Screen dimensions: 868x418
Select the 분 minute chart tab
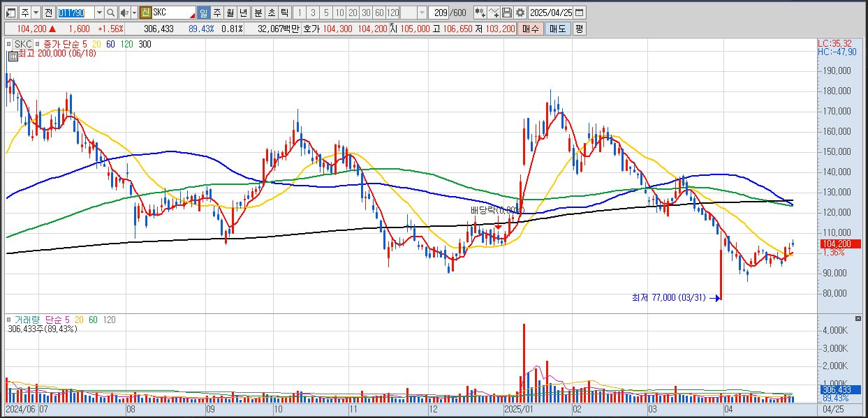(258, 13)
